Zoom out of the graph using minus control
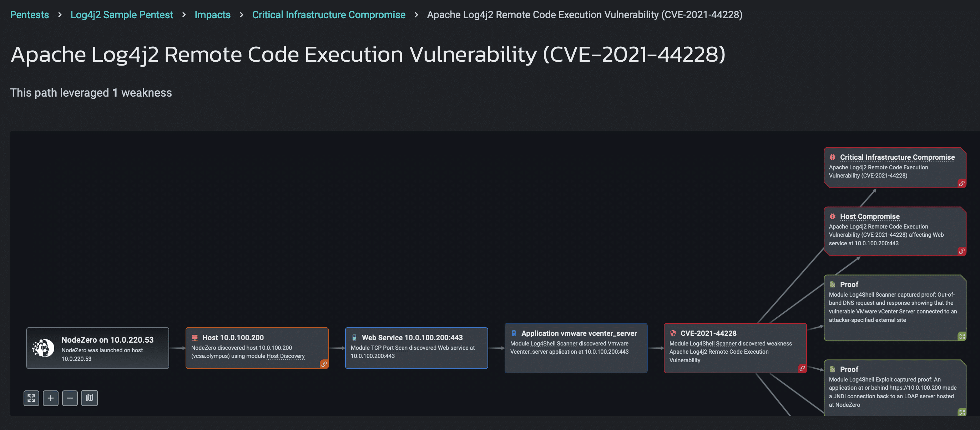This screenshot has width=980, height=430. [x=70, y=398]
